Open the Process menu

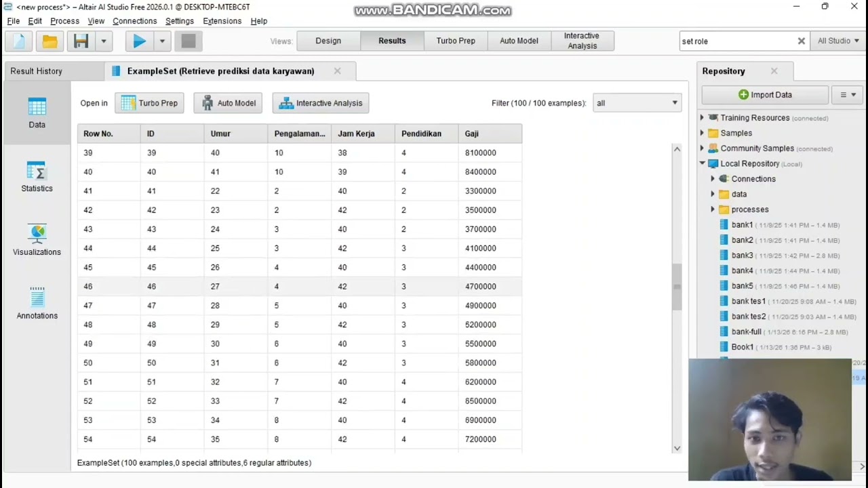pos(64,21)
